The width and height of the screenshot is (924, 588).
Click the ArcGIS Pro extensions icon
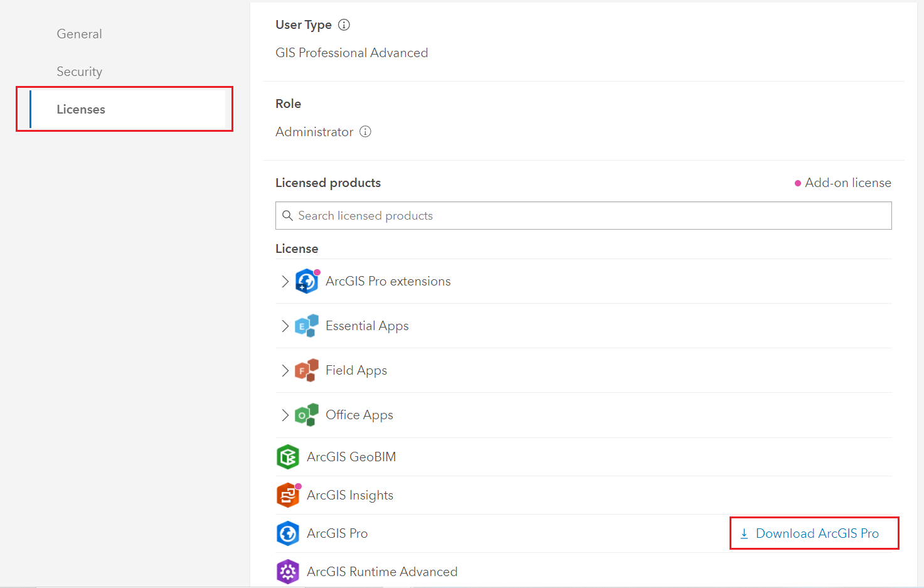(x=306, y=281)
